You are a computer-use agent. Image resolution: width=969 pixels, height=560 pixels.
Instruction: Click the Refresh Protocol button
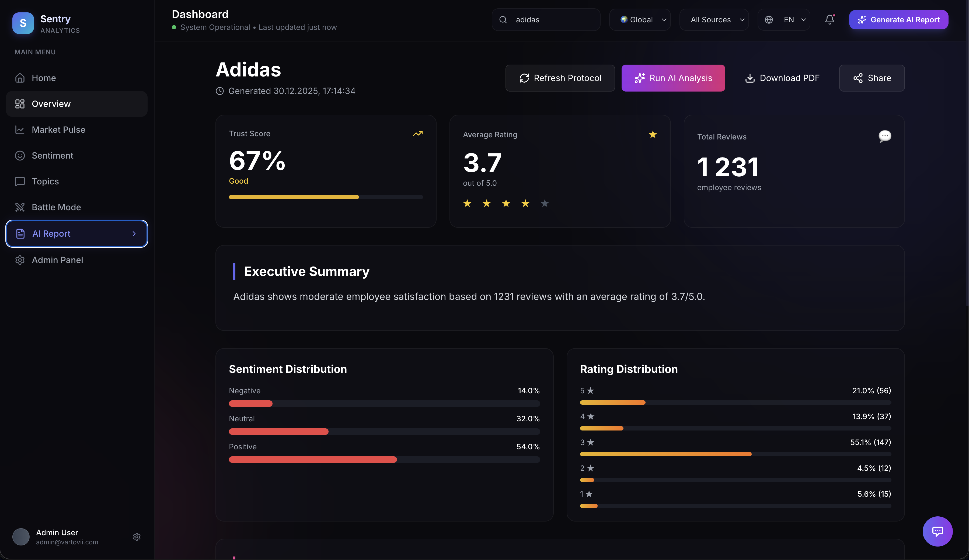[x=560, y=78]
